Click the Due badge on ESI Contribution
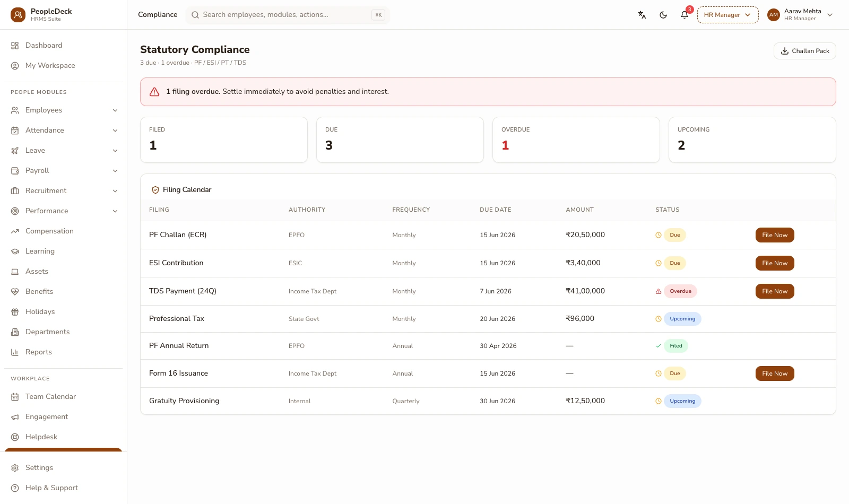This screenshot has width=849, height=504. click(675, 263)
